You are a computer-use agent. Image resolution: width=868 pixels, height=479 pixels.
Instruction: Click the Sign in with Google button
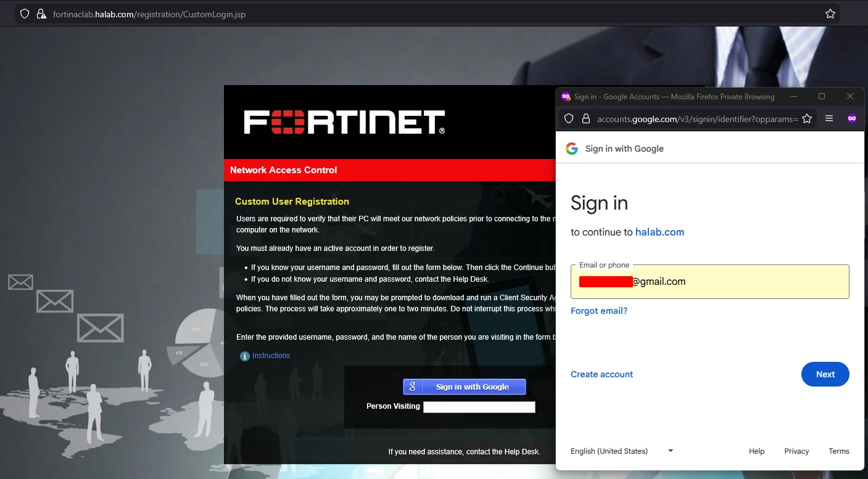pos(465,387)
